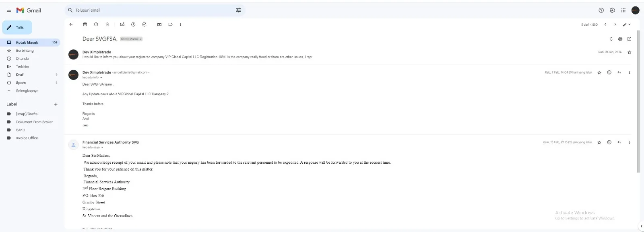Mark conversation as unread
The width and height of the screenshot is (644, 232).
[x=122, y=25]
